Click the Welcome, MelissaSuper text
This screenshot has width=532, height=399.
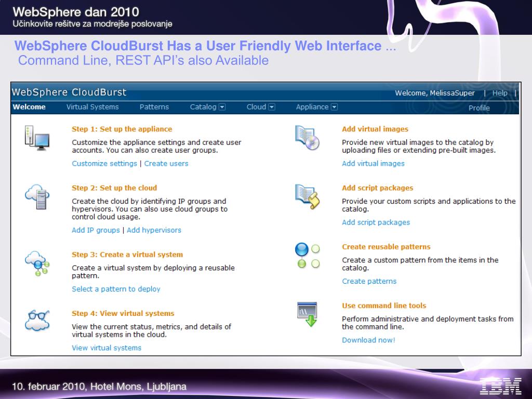(435, 93)
